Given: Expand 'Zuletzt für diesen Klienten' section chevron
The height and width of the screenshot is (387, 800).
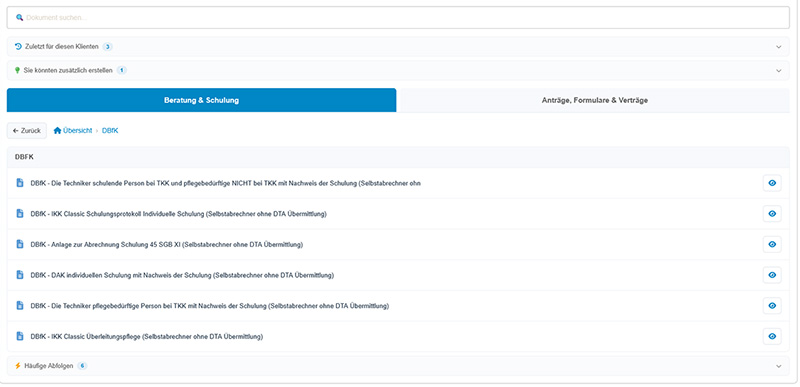Looking at the screenshot, I should pos(779,46).
